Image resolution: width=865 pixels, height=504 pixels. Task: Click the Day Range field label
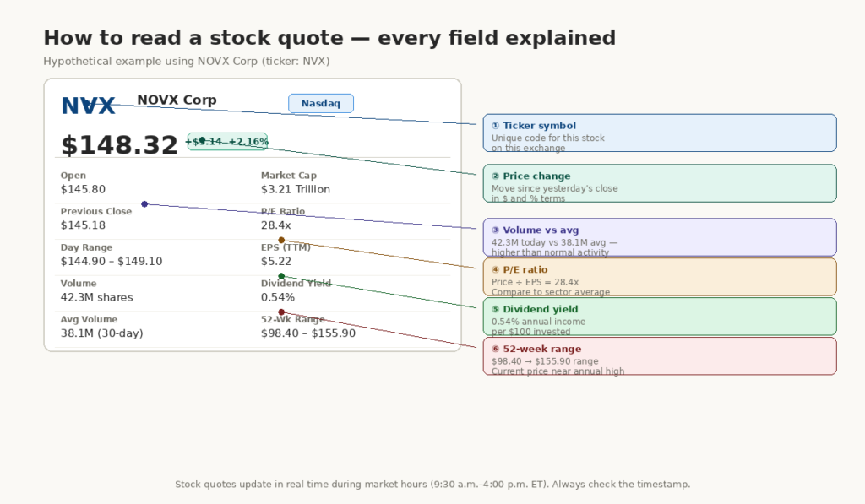tap(87, 247)
